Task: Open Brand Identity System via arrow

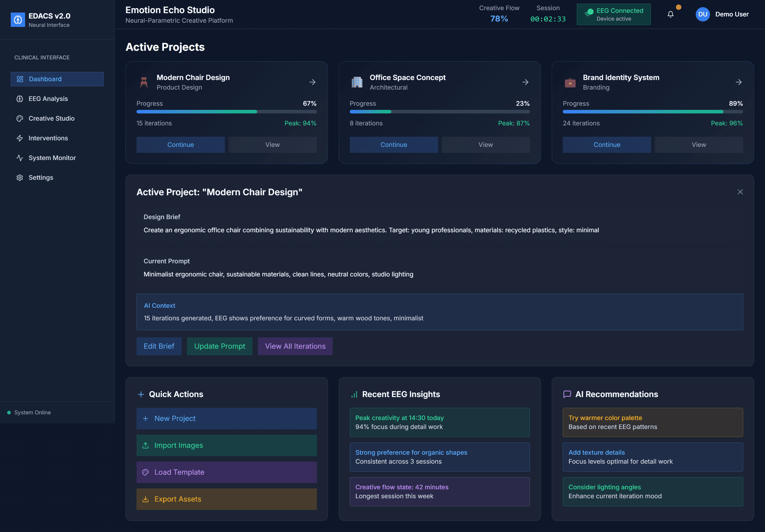Action: (738, 82)
